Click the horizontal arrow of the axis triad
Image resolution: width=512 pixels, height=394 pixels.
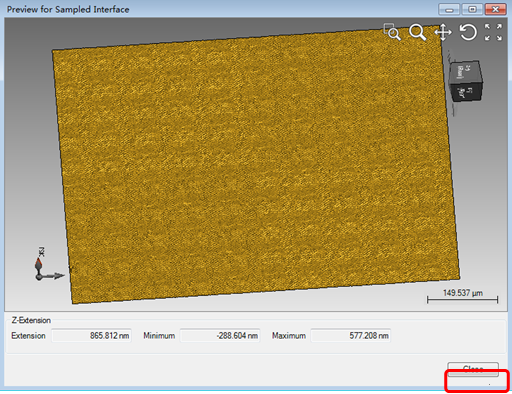[x=53, y=276]
